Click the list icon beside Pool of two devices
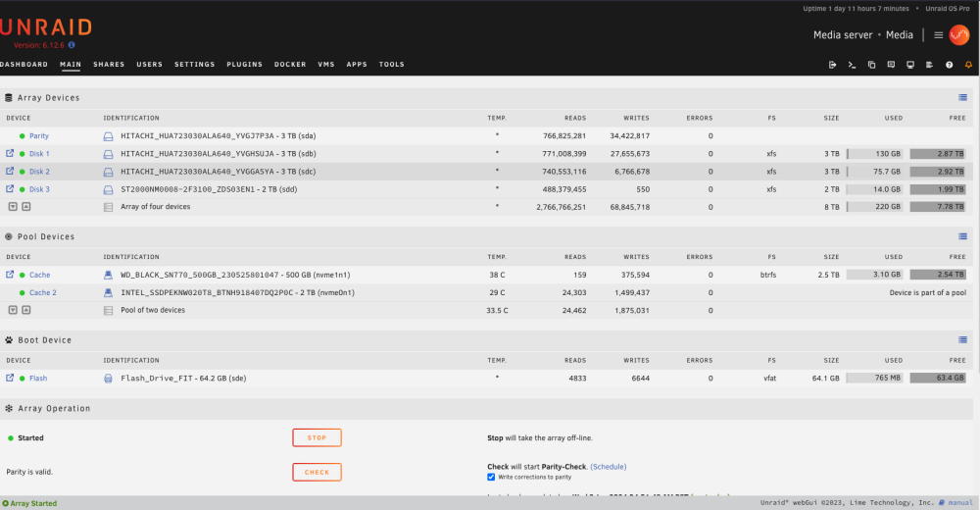The width and height of the screenshot is (980, 510). point(108,310)
